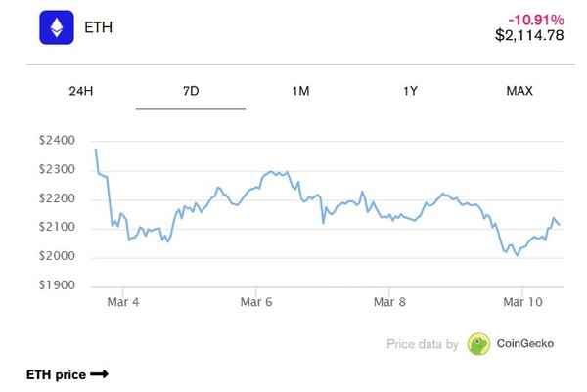Click the CoinGecko gecko logo

478,343
